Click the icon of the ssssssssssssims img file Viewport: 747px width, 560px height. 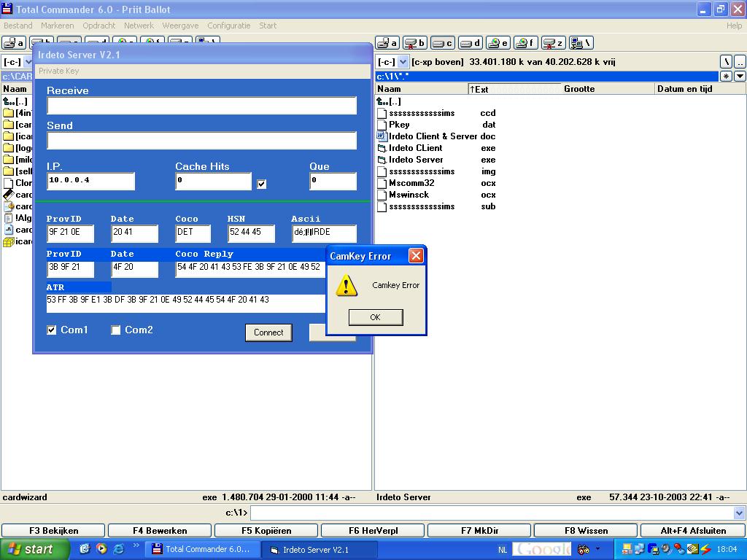382,171
